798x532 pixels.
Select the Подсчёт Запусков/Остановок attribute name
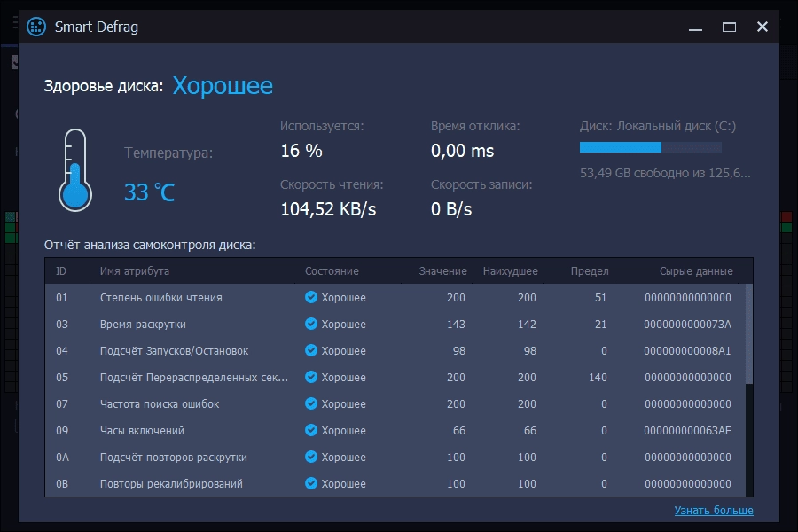[x=174, y=350]
